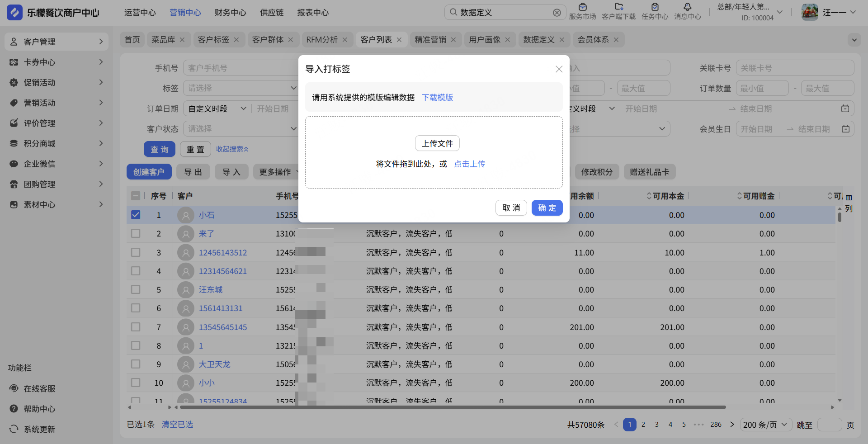Uncheck the row 1 小石 checkbox
This screenshot has width=868, height=444.
tap(136, 215)
